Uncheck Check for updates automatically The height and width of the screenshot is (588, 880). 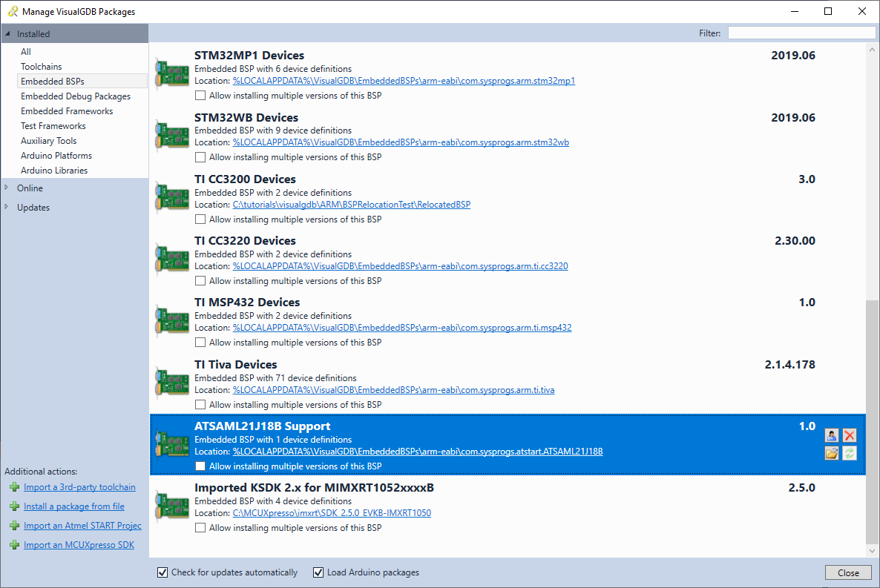(162, 572)
